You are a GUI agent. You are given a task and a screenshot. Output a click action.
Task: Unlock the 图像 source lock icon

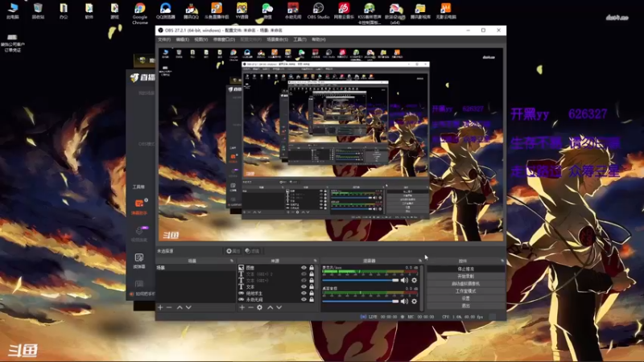click(312, 268)
